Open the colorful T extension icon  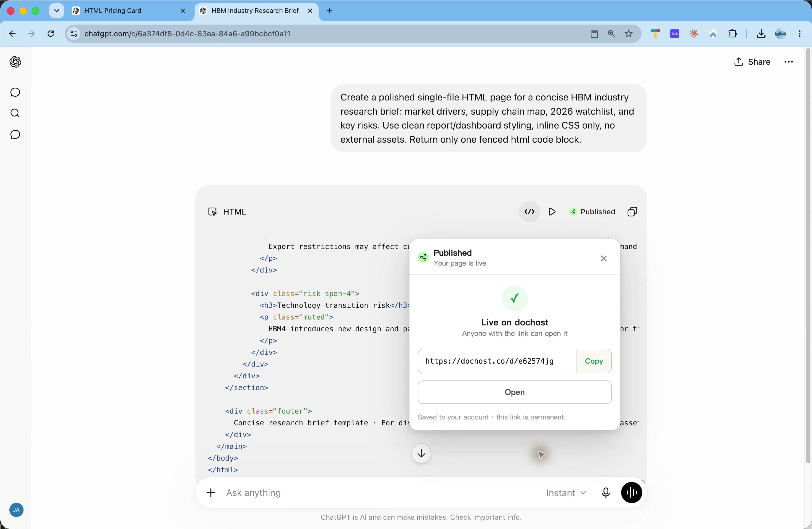click(655, 34)
